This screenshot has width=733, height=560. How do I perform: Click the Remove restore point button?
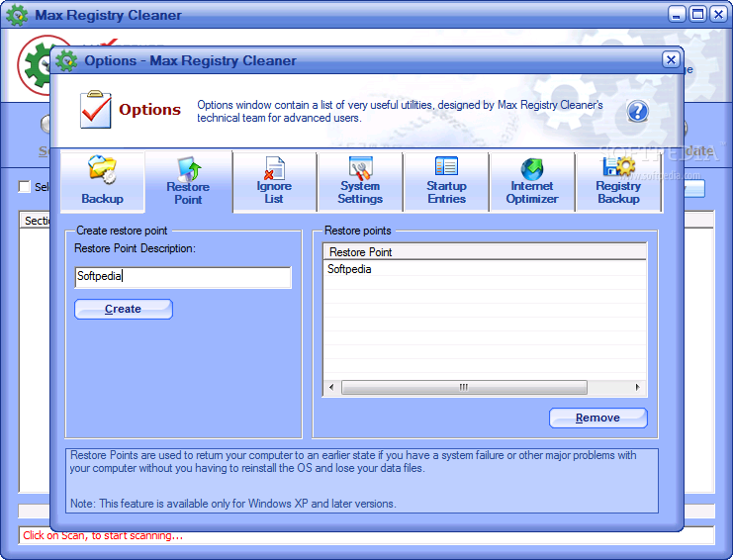(597, 418)
